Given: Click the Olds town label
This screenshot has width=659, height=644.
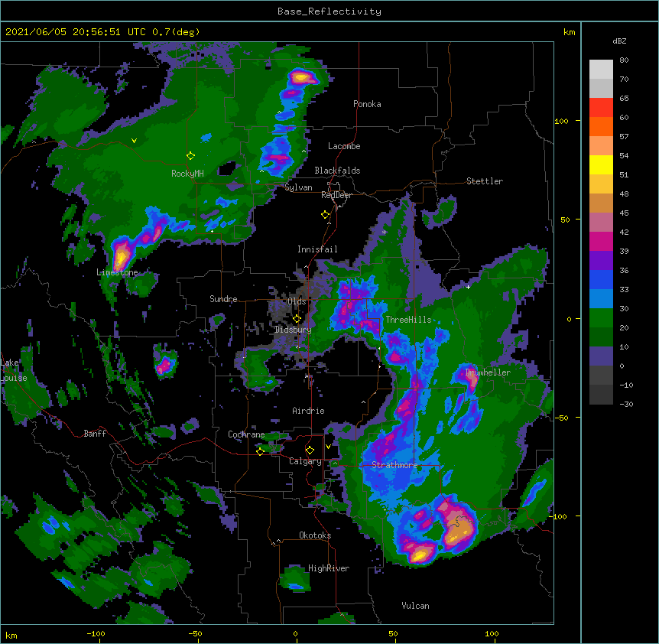Looking at the screenshot, I should (x=297, y=301).
